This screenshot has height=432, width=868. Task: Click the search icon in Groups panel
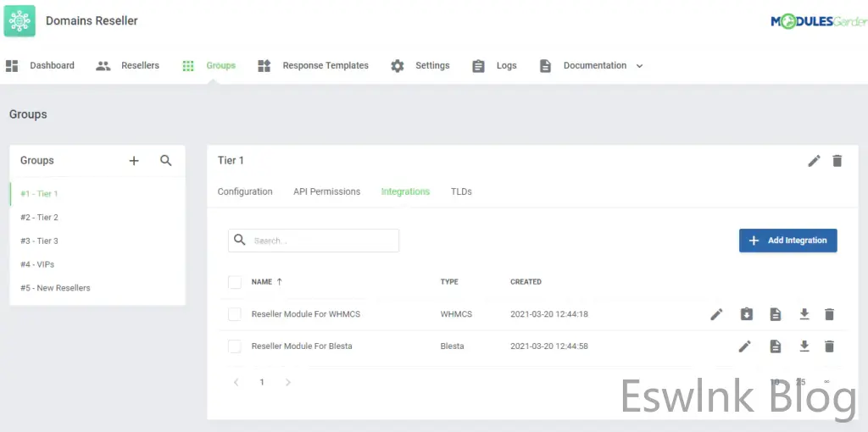(166, 160)
